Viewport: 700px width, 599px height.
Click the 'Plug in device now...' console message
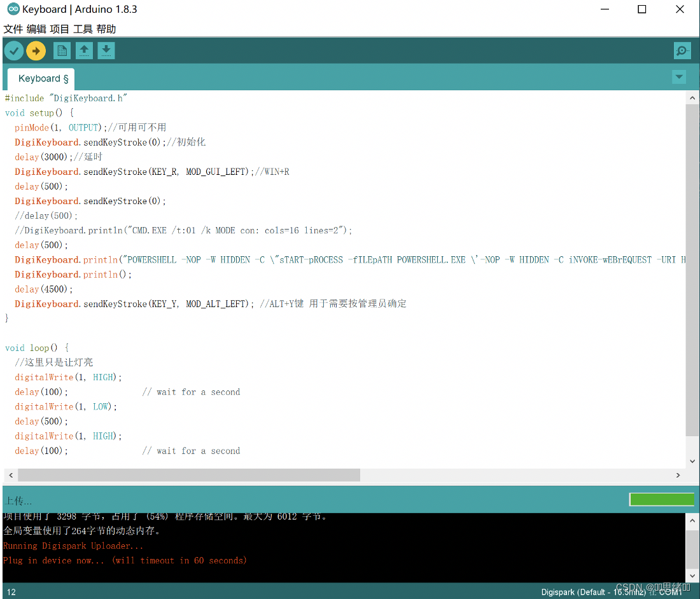pos(125,561)
